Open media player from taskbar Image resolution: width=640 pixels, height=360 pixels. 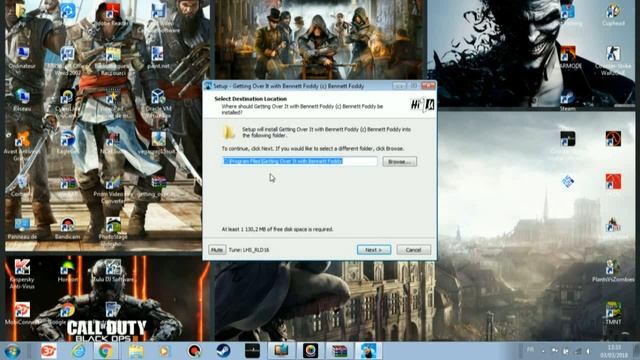[164, 351]
